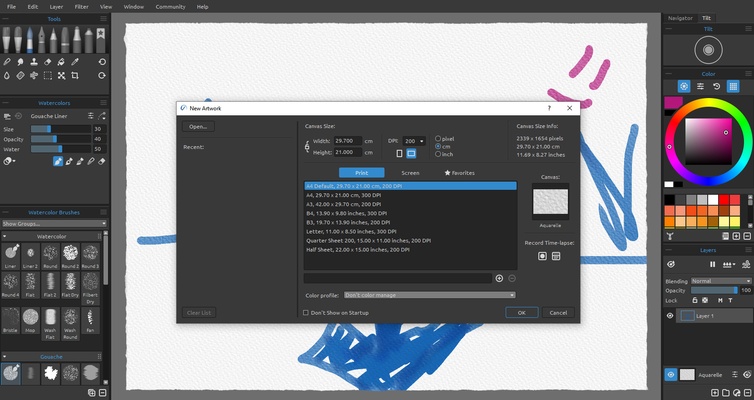Select the pencil tool in Tools panel
The width and height of the screenshot is (754, 400).
click(x=53, y=39)
